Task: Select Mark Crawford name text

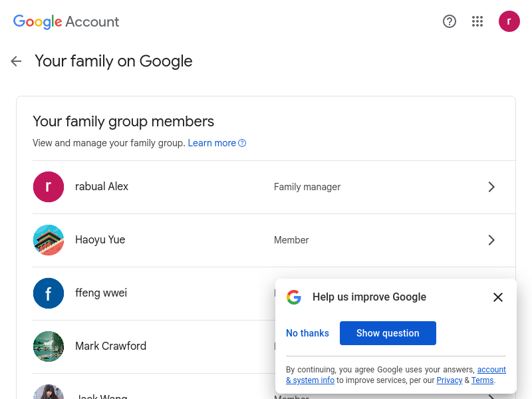Action: (x=110, y=346)
